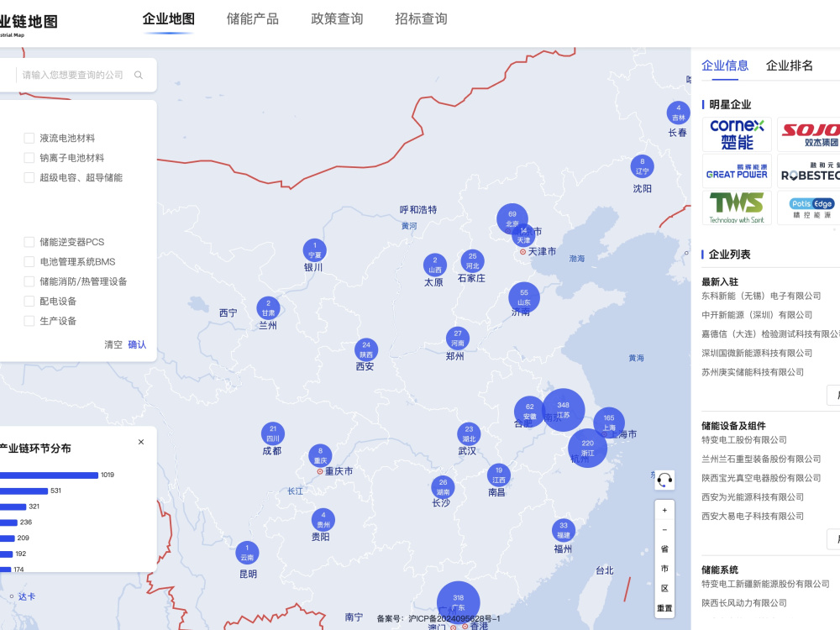Check the 配电设备 checkbox
The height and width of the screenshot is (630, 840).
29,301
